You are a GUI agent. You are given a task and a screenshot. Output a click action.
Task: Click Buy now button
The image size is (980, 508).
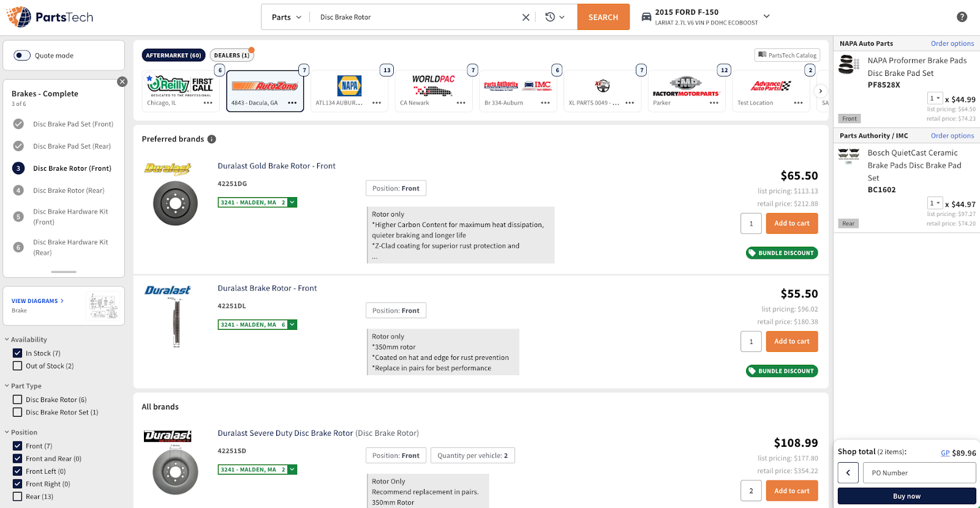click(907, 496)
